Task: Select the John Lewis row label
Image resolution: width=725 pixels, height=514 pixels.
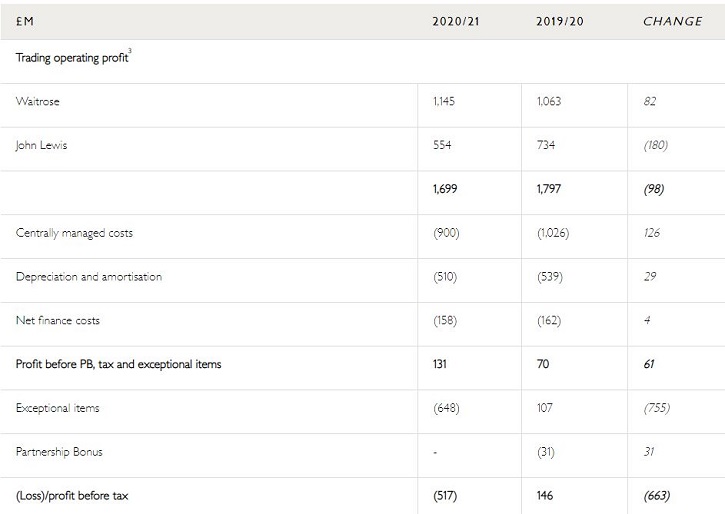Action: pos(41,145)
